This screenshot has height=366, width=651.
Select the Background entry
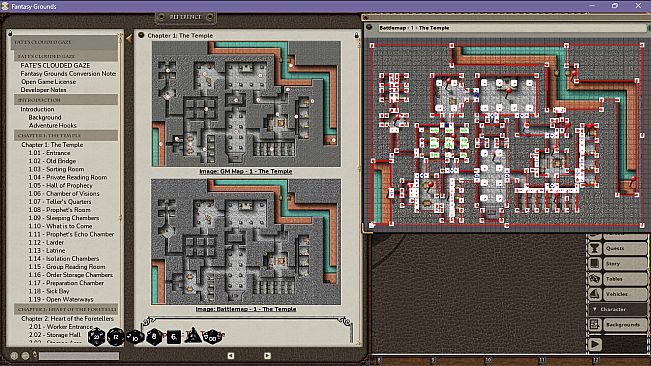(45, 117)
